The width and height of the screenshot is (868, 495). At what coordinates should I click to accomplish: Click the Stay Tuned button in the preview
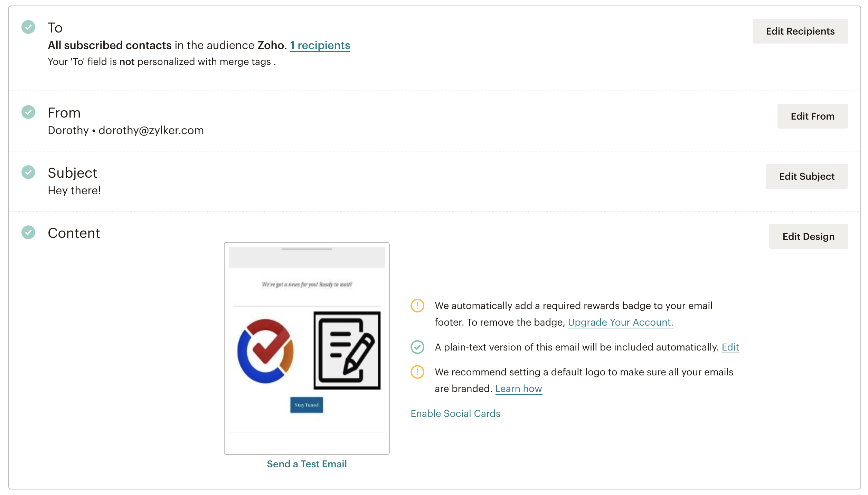pyautogui.click(x=306, y=405)
